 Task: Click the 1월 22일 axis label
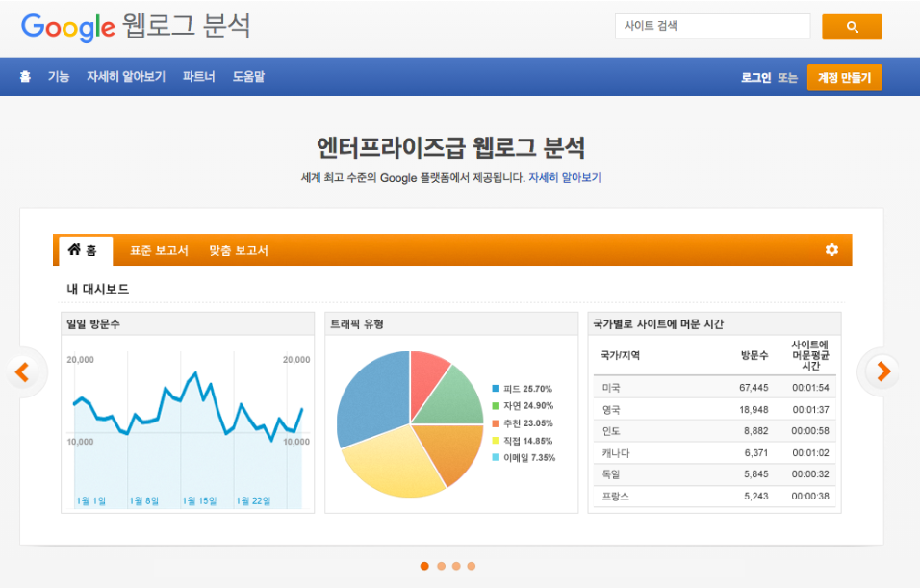point(253,500)
